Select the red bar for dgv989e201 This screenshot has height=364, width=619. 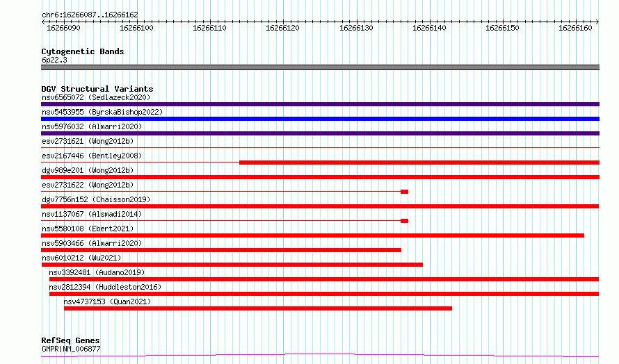[320, 177]
